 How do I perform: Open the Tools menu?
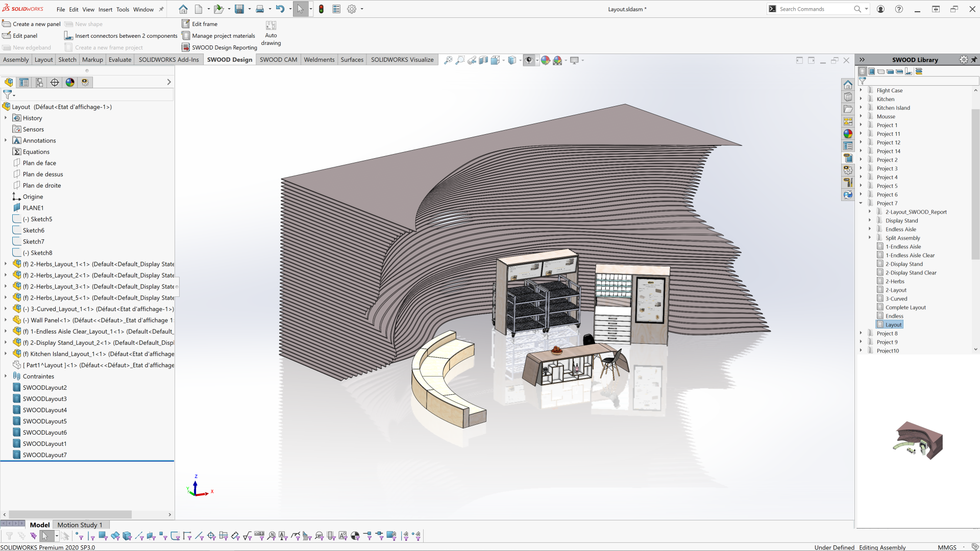(x=122, y=9)
